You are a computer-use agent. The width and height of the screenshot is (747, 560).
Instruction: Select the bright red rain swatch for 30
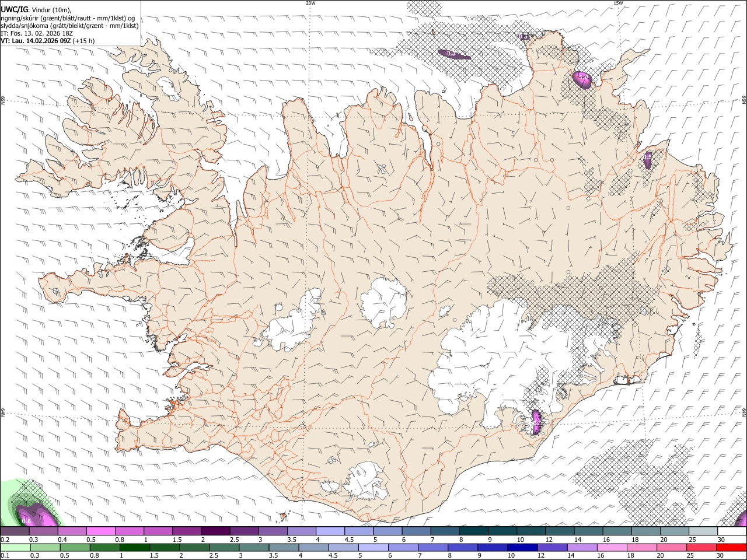click(731, 547)
